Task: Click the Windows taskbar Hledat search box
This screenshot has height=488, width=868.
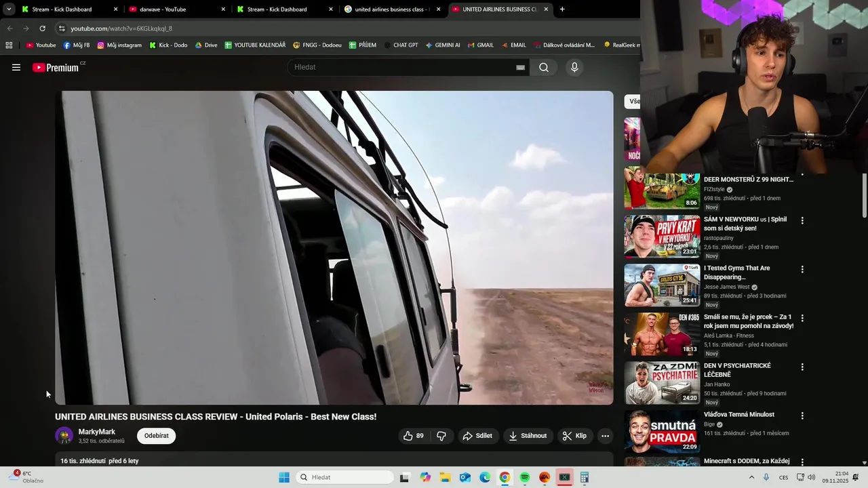Action: pyautogui.click(x=346, y=477)
